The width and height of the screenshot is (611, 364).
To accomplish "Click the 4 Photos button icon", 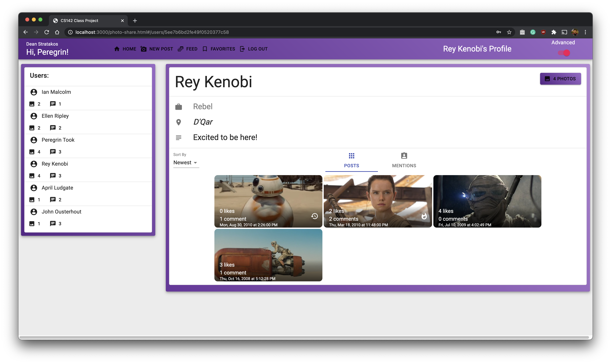I will tap(547, 78).
